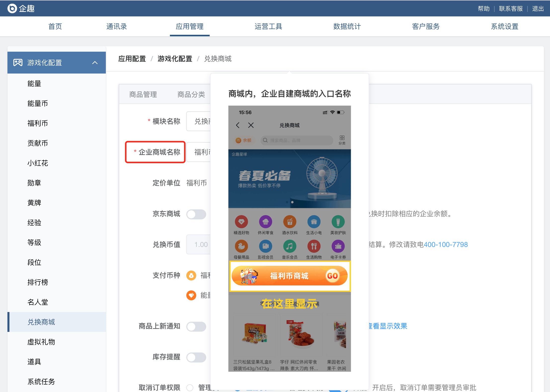Click the X close icon in phone preview
This screenshot has height=392, width=550.
click(x=251, y=125)
